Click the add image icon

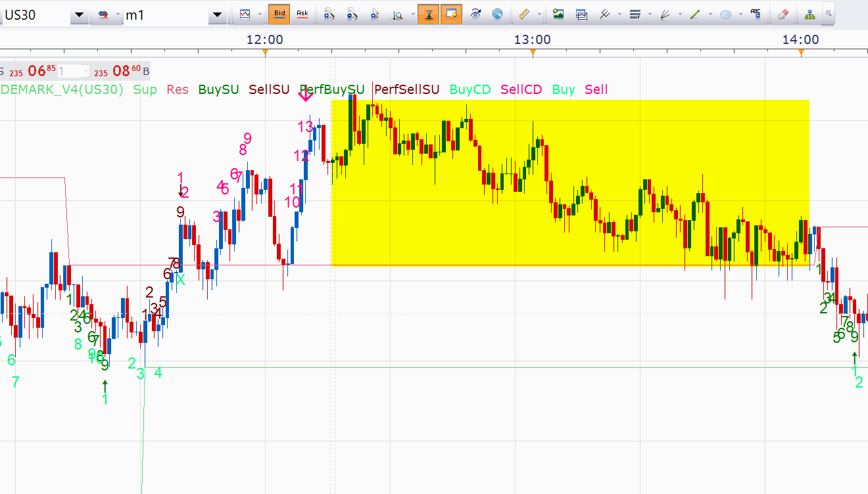click(x=558, y=14)
